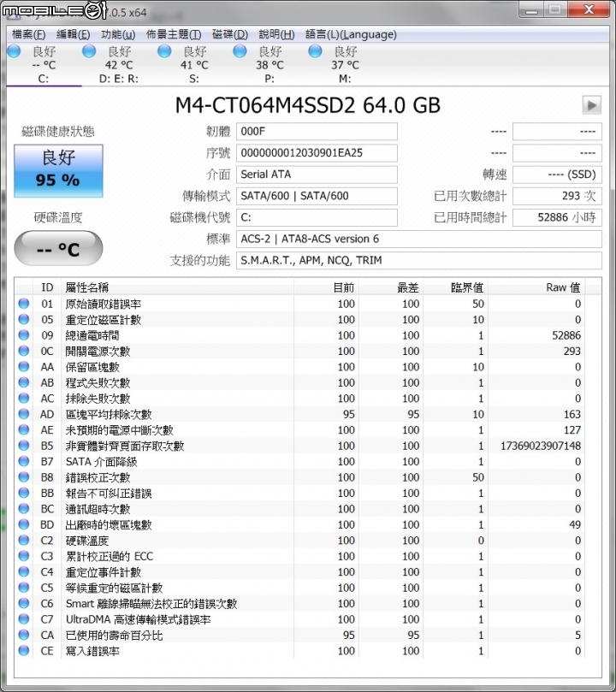The height and width of the screenshot is (692, 616).
Task: Click the SATA/600 transfer mode field
Action: (317, 196)
